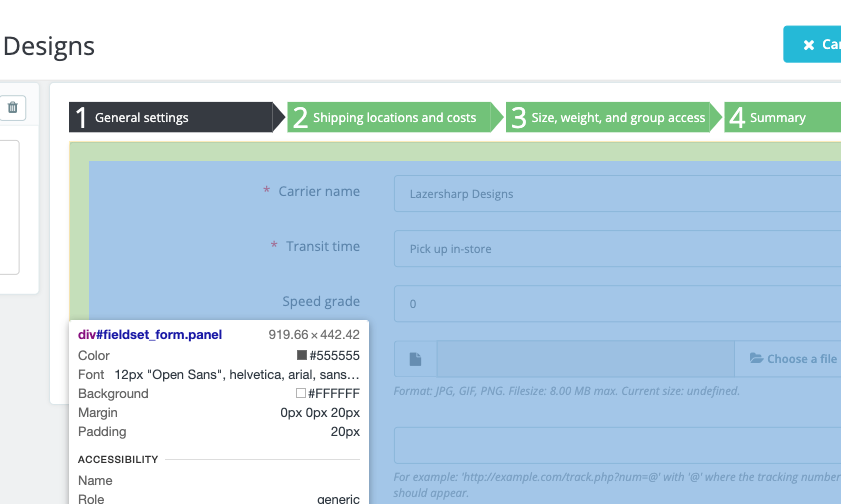Click the div#fieldset_form.panel element label
The image size is (841, 504).
coord(150,335)
